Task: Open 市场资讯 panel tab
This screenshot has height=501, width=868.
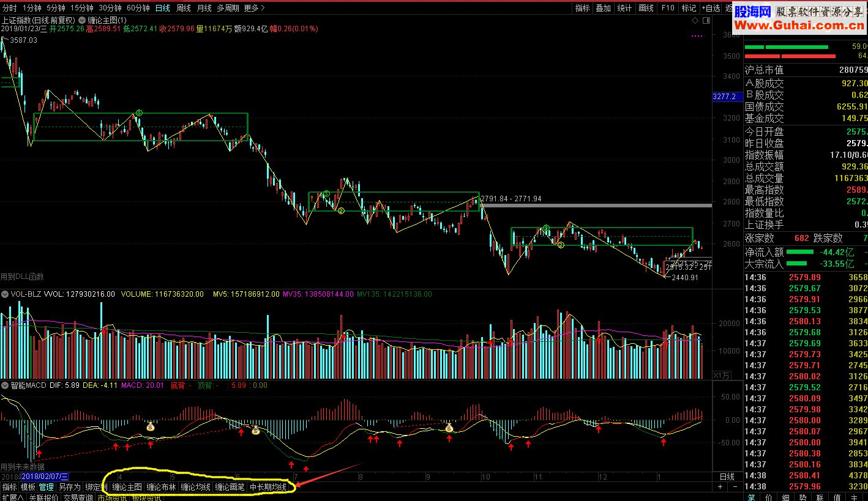Action: pyautogui.click(x=113, y=497)
